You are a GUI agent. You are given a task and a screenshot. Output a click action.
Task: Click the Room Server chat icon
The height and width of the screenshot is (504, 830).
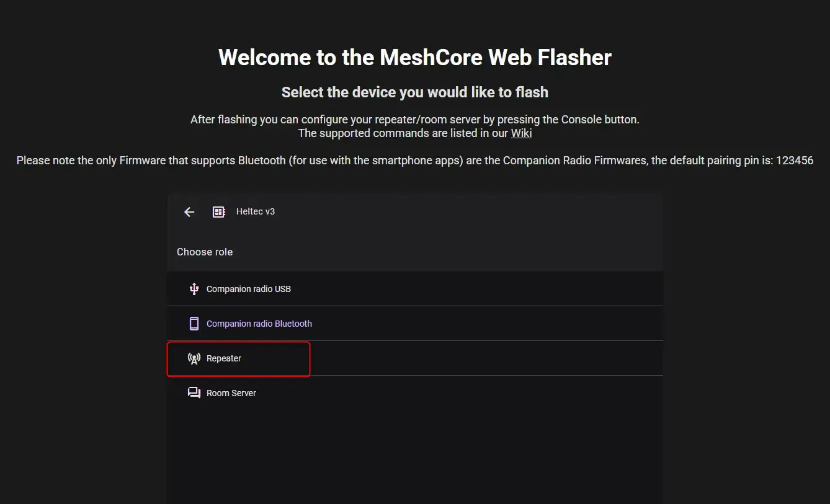click(194, 393)
